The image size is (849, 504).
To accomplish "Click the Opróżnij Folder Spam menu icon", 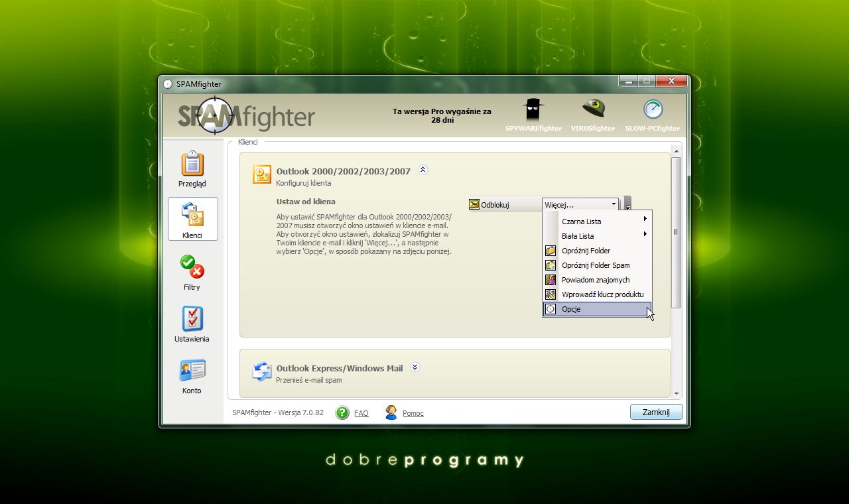I will (x=551, y=265).
